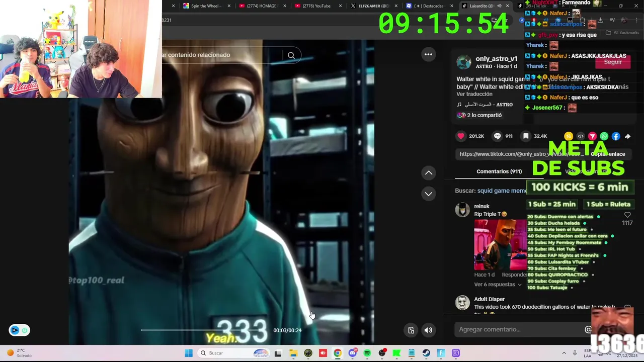This screenshot has height=362, width=644.
Task: Go to the next video with down arrow
Action: click(x=429, y=194)
